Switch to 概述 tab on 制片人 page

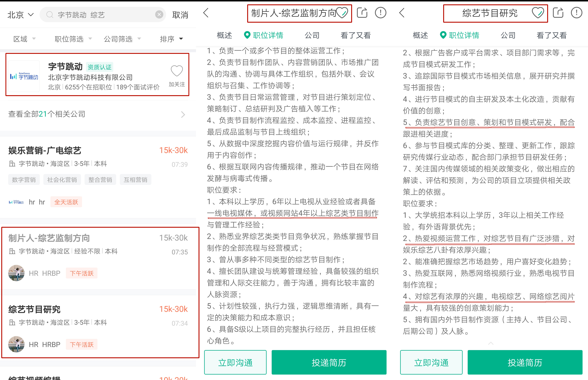point(224,35)
